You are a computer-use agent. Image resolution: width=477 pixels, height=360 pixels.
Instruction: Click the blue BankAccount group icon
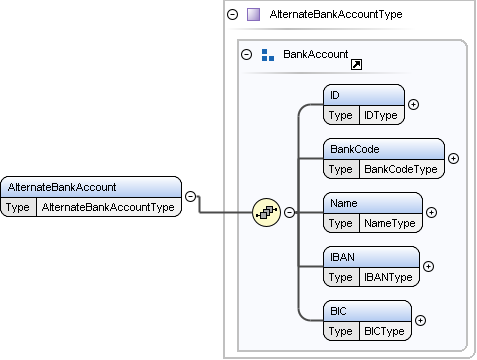(268, 55)
